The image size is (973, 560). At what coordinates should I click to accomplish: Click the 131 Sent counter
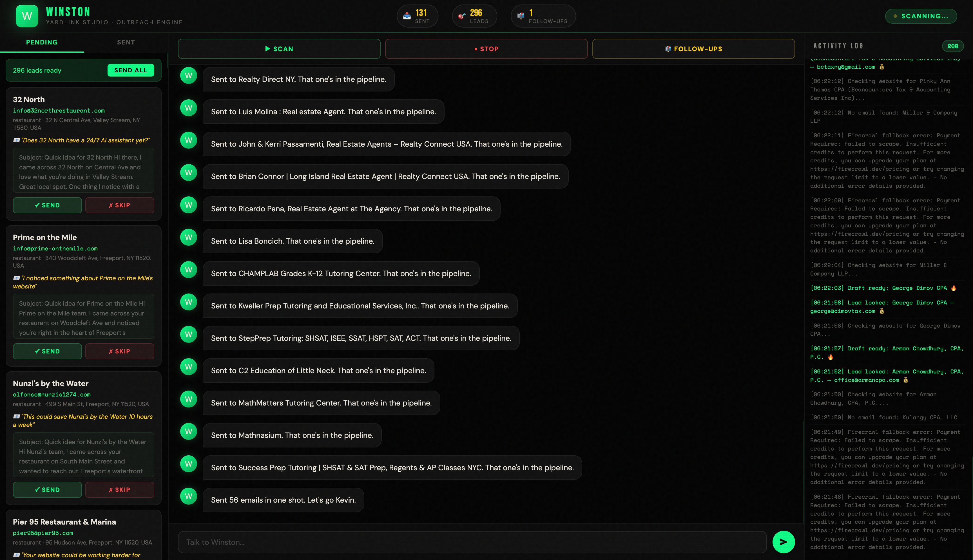(x=418, y=16)
